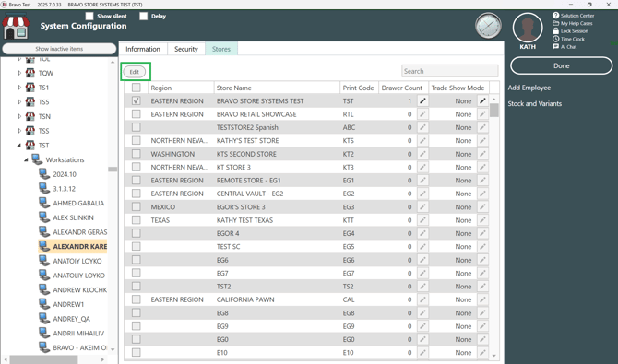Screen dimensions: 618x364
Task: Switch to the Security tab
Action: pyautogui.click(x=186, y=49)
